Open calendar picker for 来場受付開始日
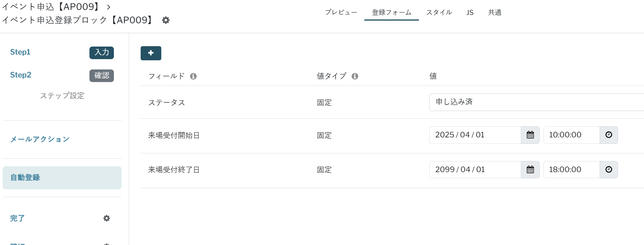The height and width of the screenshot is (245, 644). click(530, 135)
